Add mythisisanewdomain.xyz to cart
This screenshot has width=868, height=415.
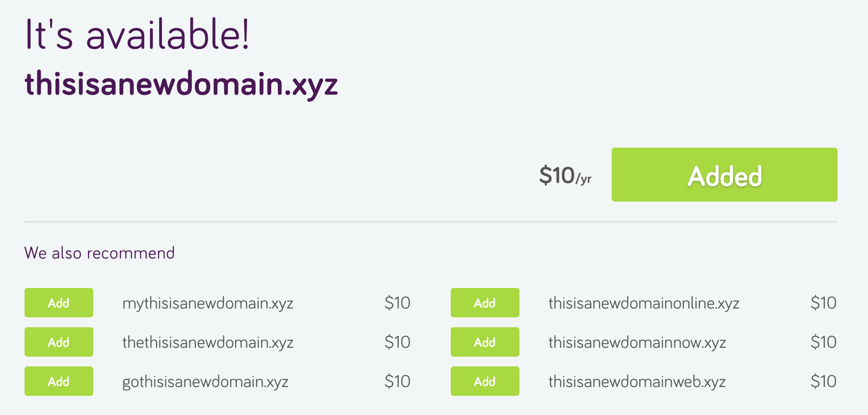(58, 303)
